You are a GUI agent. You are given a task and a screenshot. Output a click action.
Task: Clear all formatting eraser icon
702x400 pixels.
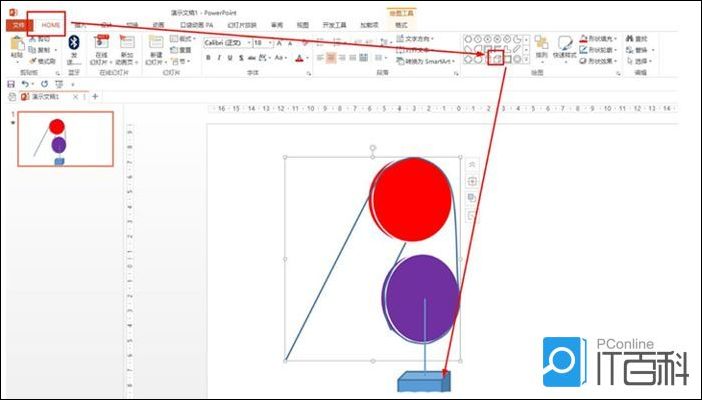point(305,43)
